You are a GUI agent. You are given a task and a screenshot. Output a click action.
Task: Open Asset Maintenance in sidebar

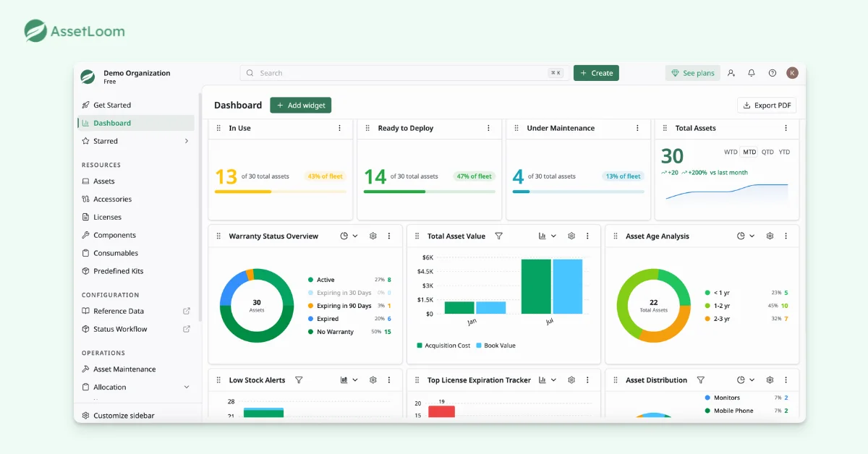click(136, 369)
